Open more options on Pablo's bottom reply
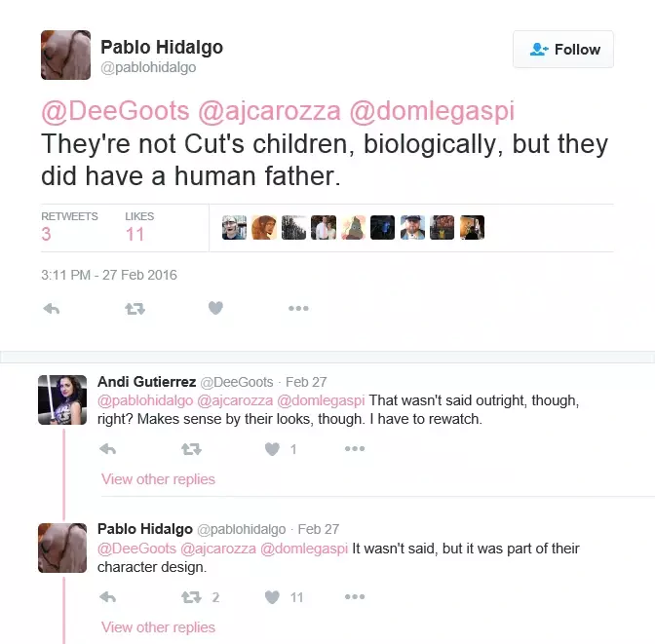Viewport: 655px width, 644px height. pyautogui.click(x=355, y=597)
